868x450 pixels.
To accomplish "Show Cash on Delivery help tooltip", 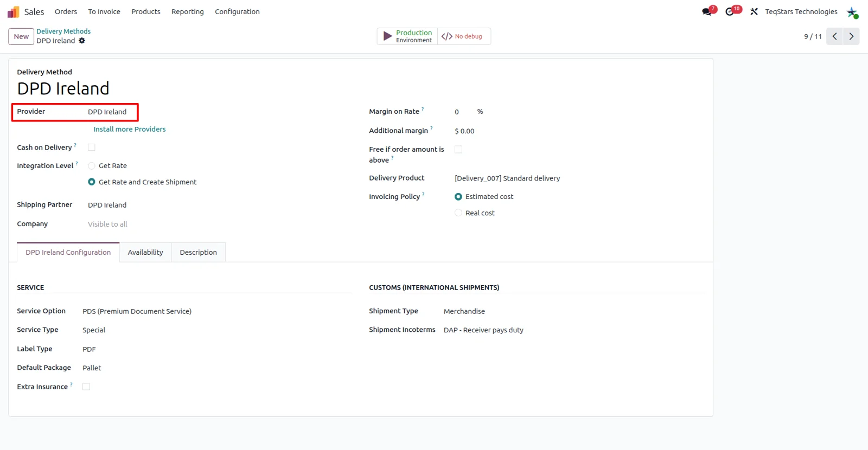I will (x=75, y=145).
